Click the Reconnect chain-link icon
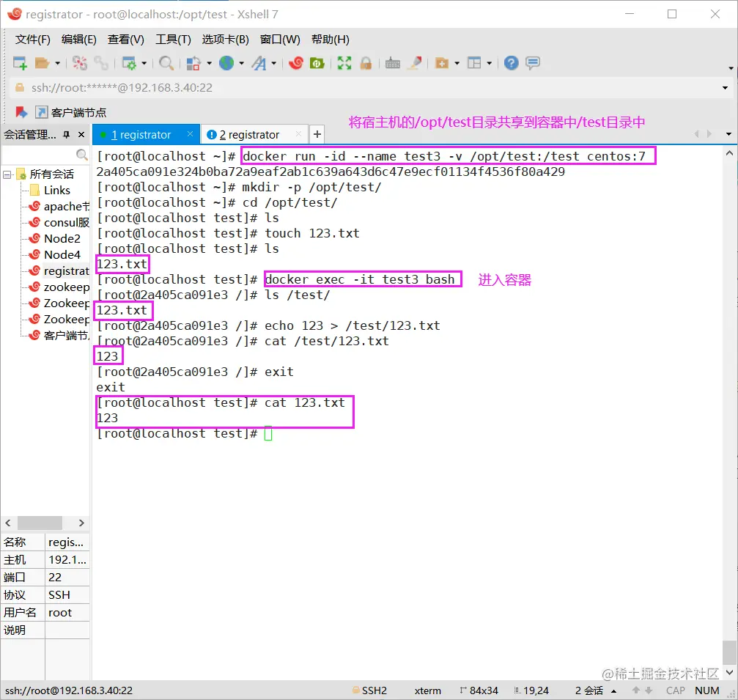Image resolution: width=738 pixels, height=700 pixels. (100, 62)
